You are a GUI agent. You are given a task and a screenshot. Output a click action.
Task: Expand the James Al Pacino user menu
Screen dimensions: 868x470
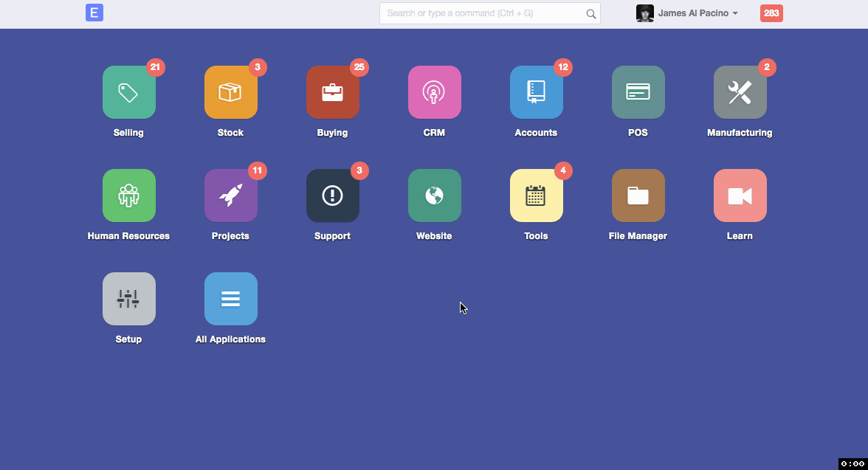click(x=688, y=13)
